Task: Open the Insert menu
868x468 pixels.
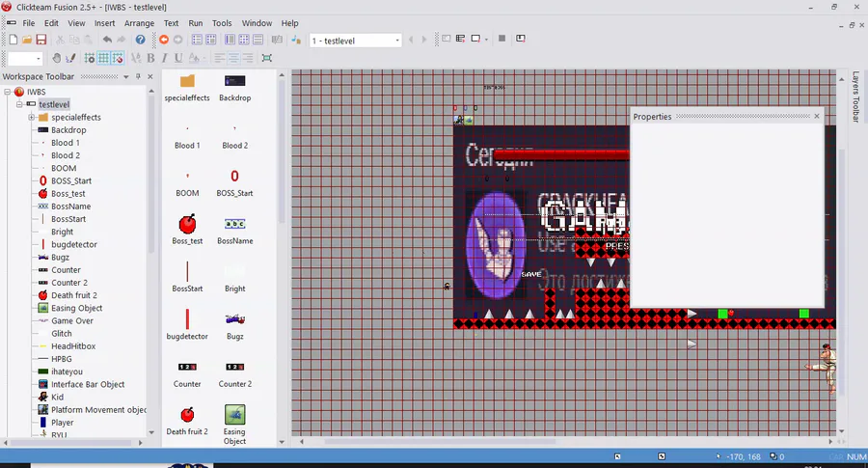Action: tap(104, 23)
